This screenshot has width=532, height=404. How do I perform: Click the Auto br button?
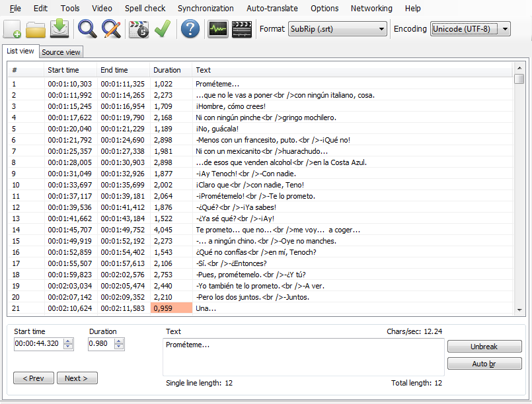(484, 364)
